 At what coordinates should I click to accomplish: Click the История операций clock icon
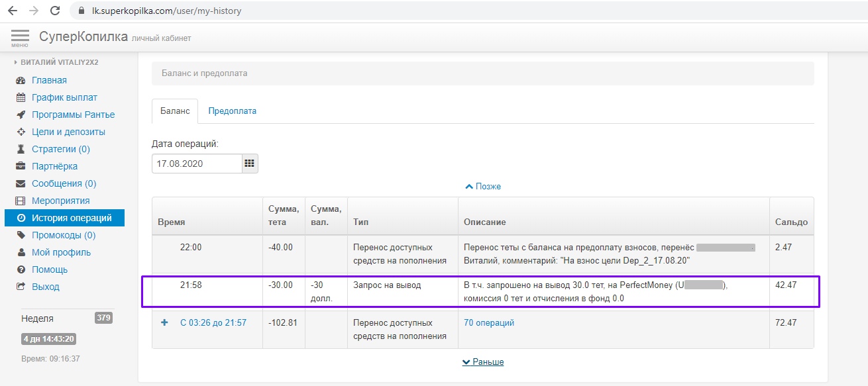21,218
